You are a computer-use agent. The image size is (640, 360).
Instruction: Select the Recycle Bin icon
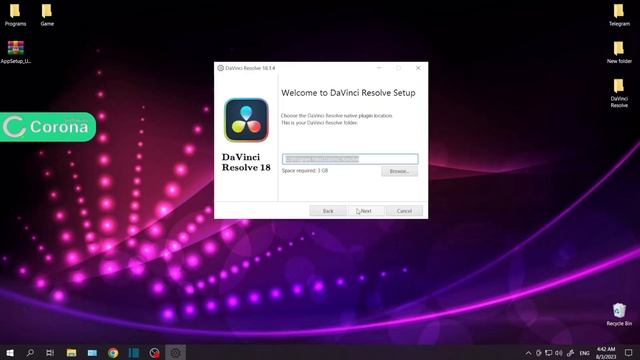[x=619, y=314]
